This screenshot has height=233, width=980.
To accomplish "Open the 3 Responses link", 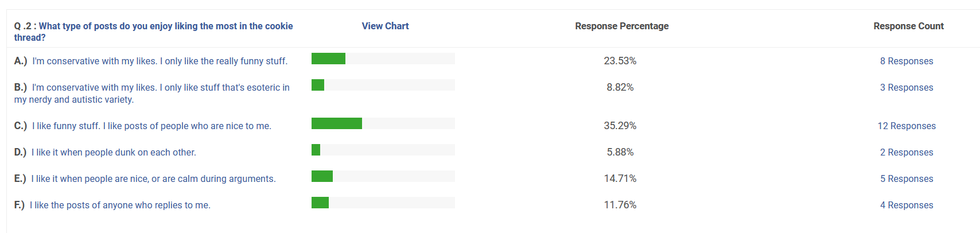I will tap(907, 87).
